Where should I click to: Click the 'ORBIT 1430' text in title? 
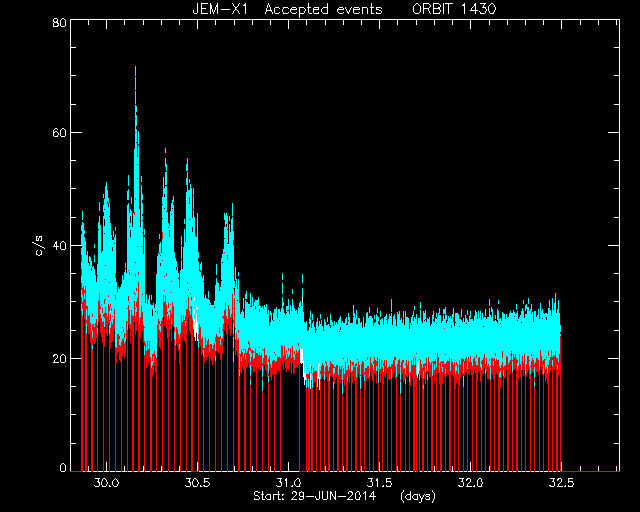pos(454,9)
